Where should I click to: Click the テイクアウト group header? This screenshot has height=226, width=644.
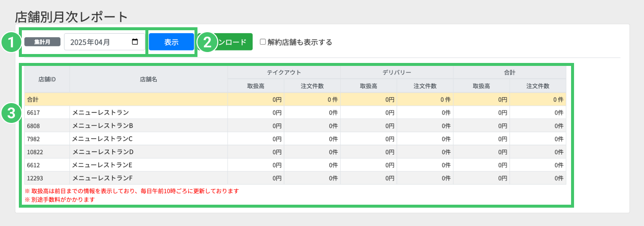click(x=283, y=72)
